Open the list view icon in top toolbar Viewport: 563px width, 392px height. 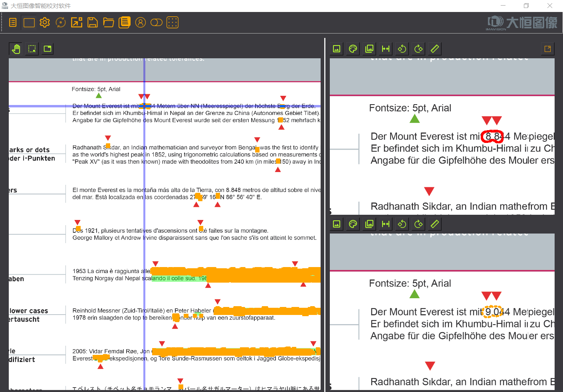coord(13,23)
